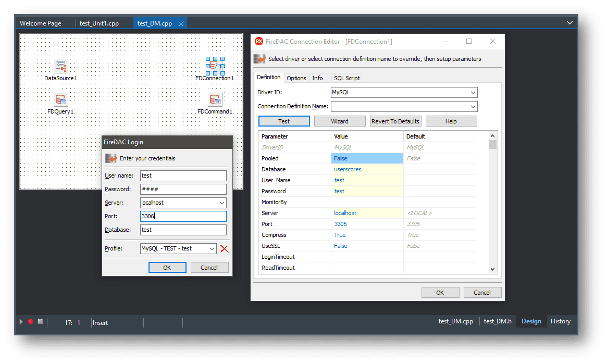This screenshot has width=607, height=364.
Task: Click the Database input field in login
Action: point(183,230)
